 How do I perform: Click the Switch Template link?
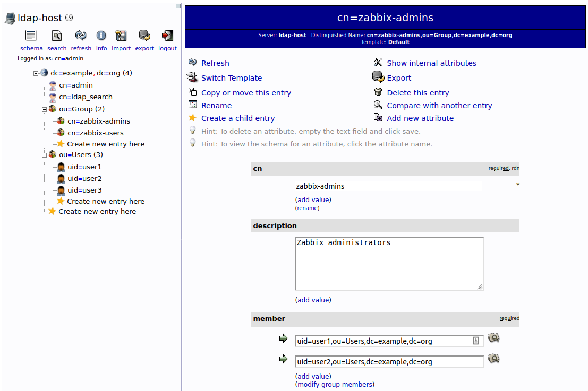point(232,78)
